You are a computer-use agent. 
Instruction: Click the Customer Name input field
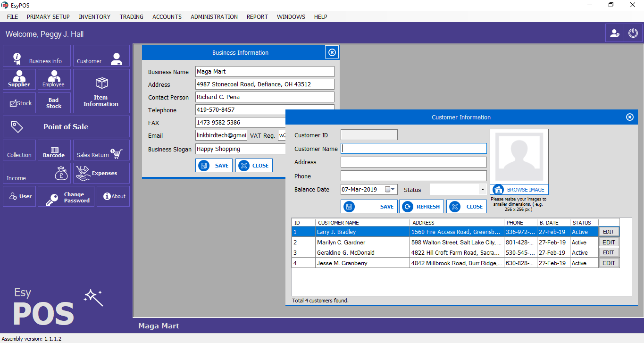point(413,149)
